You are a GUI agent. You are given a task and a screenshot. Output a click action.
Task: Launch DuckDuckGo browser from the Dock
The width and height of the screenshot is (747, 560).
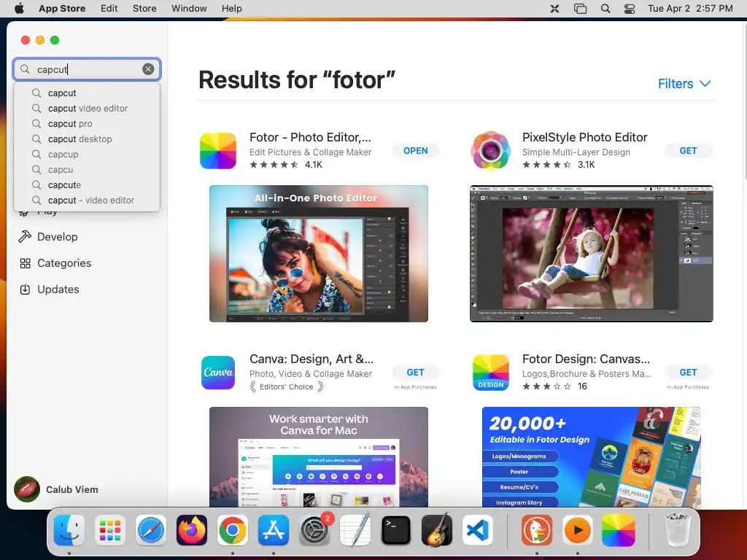[537, 530]
